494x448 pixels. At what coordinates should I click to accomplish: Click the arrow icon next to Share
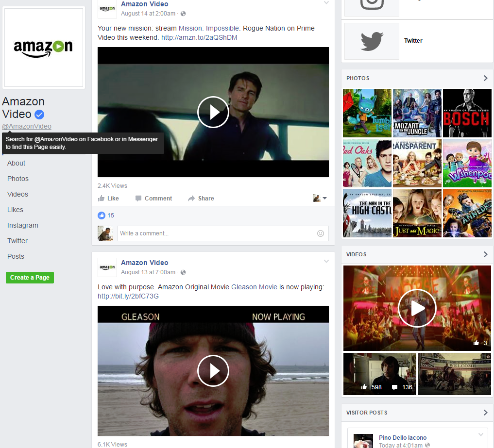(191, 199)
